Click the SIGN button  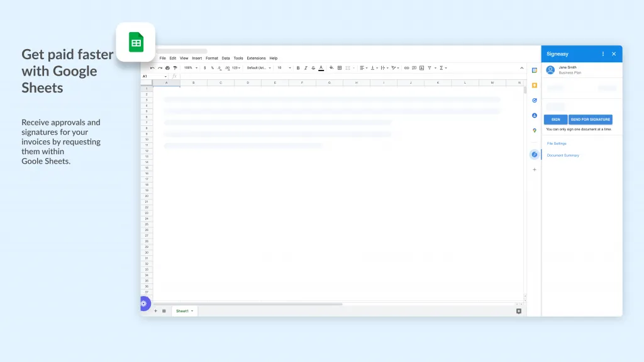(556, 119)
